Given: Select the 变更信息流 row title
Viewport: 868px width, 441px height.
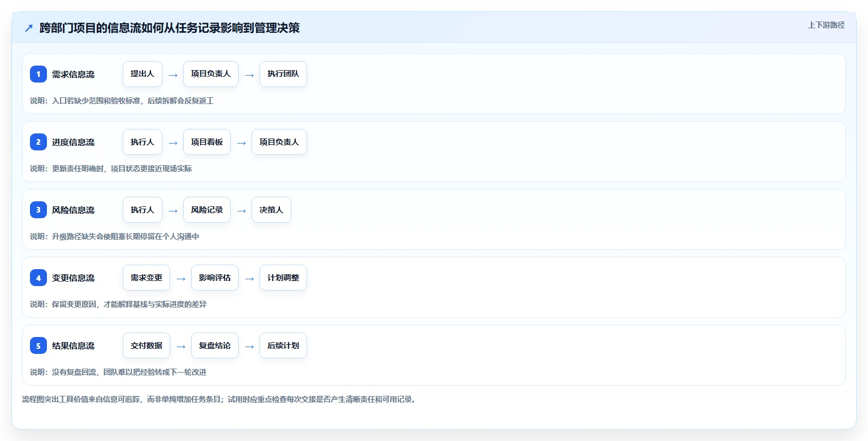Looking at the screenshot, I should point(73,278).
